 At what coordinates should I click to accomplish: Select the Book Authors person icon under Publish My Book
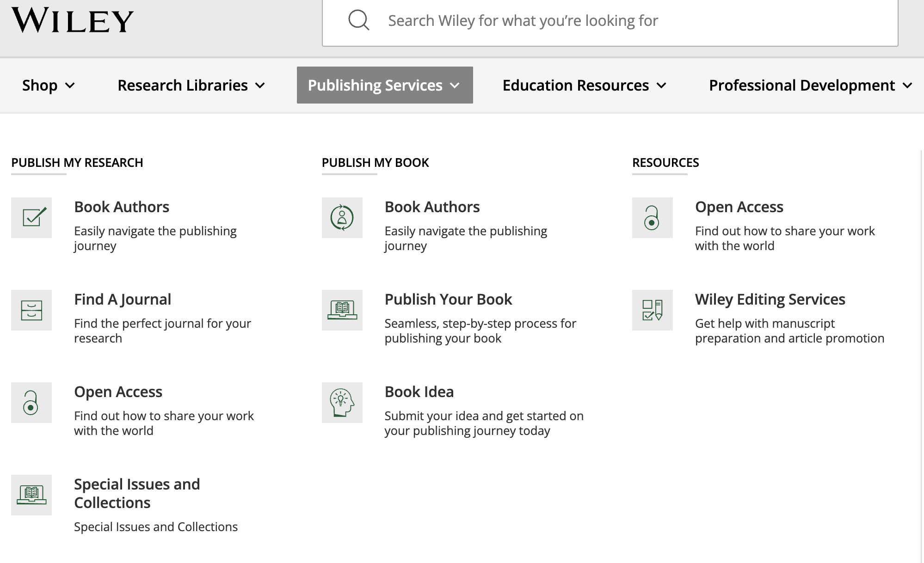[x=342, y=218]
